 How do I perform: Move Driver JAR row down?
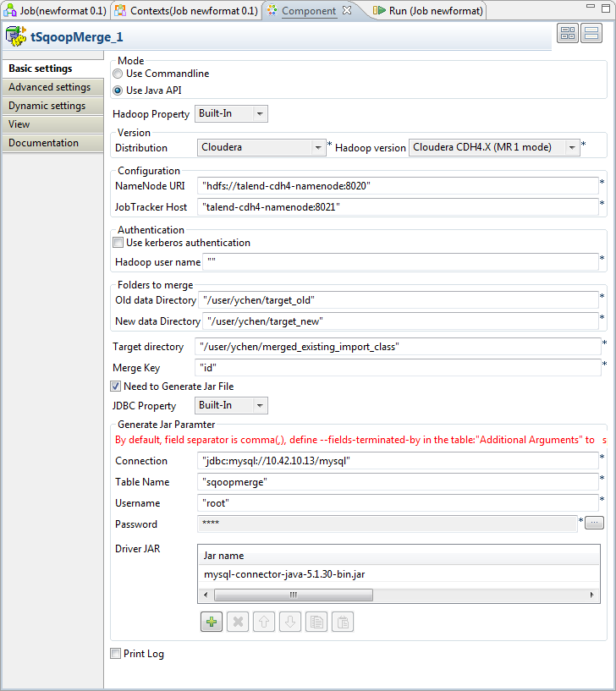pyautogui.click(x=290, y=622)
